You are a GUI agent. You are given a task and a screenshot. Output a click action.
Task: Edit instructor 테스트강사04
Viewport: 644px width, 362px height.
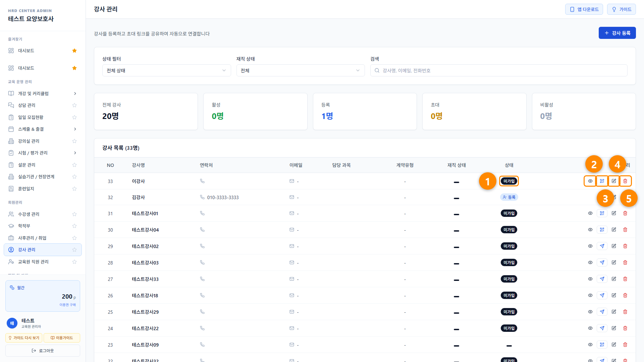614,230
